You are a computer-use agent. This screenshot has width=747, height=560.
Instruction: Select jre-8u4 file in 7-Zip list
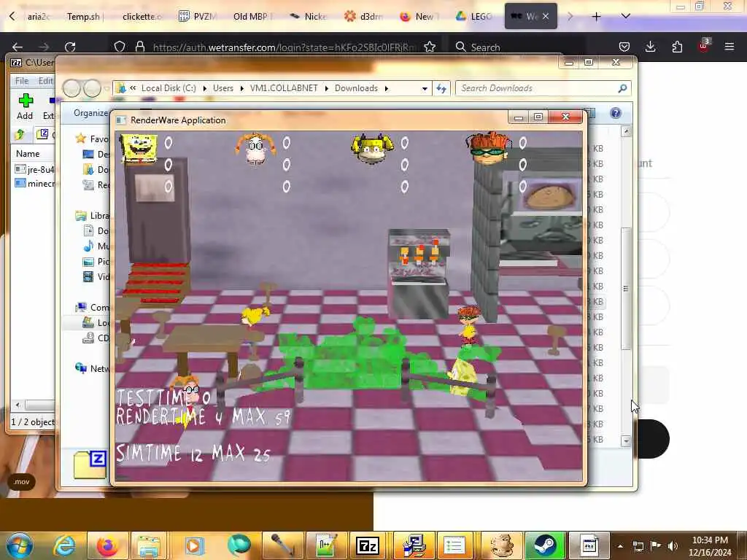[x=35, y=169]
